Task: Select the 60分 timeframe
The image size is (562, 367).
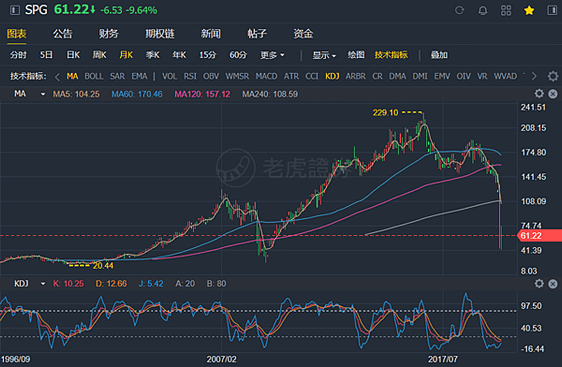Action: [x=238, y=55]
